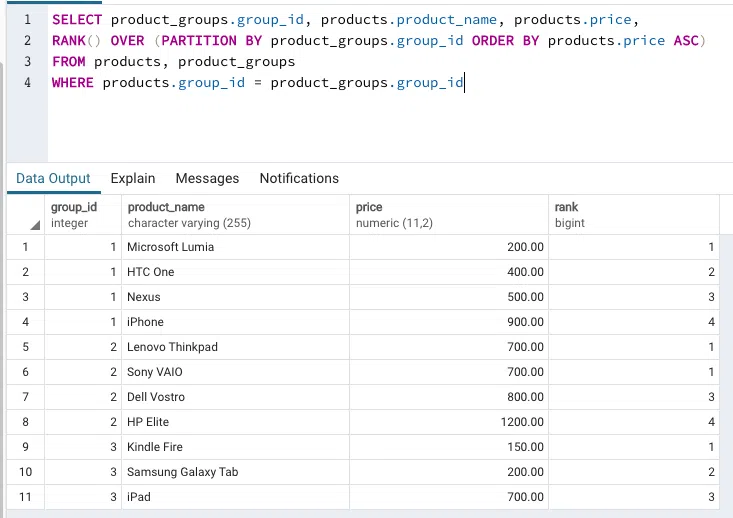The width and height of the screenshot is (733, 518).
Task: Select the product_name column header
Action: pyautogui.click(x=235, y=215)
